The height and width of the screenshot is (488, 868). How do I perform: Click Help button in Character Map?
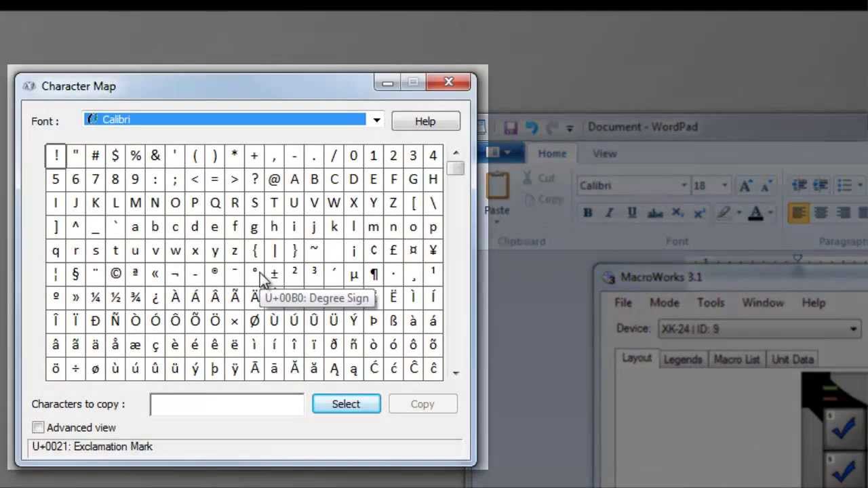(425, 121)
